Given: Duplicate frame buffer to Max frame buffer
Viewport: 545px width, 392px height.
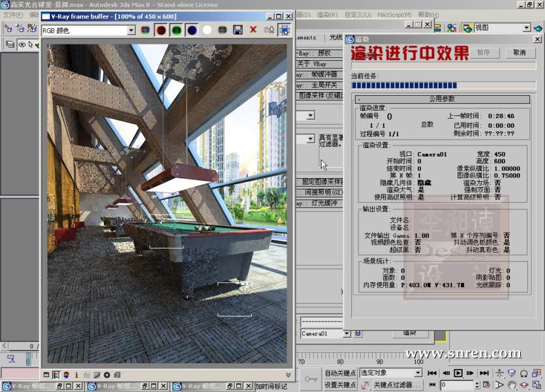Looking at the screenshot, I should pyautogui.click(x=269, y=30).
